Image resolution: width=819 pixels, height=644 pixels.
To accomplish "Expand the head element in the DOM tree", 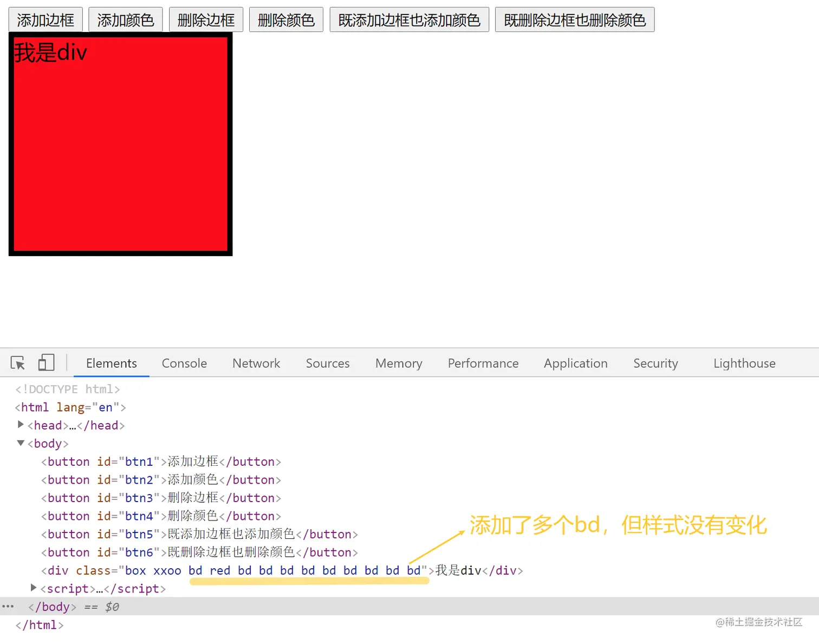I will (21, 425).
